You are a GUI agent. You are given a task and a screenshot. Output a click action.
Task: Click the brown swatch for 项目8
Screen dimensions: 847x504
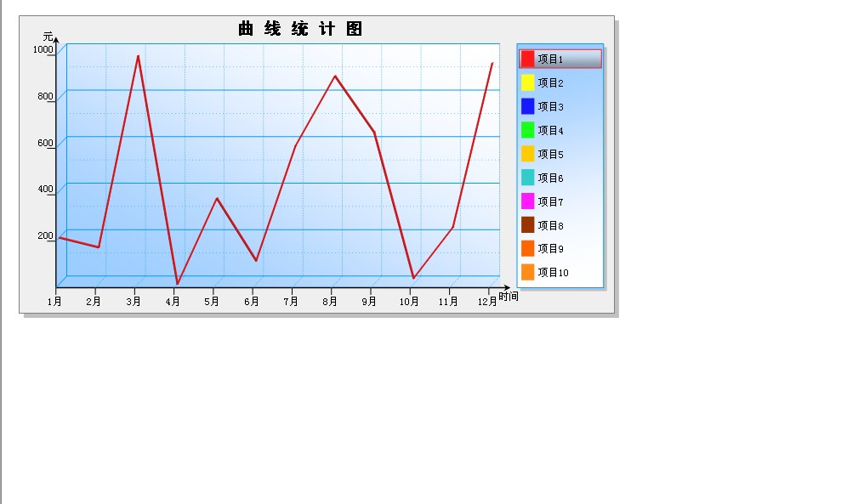click(x=528, y=225)
